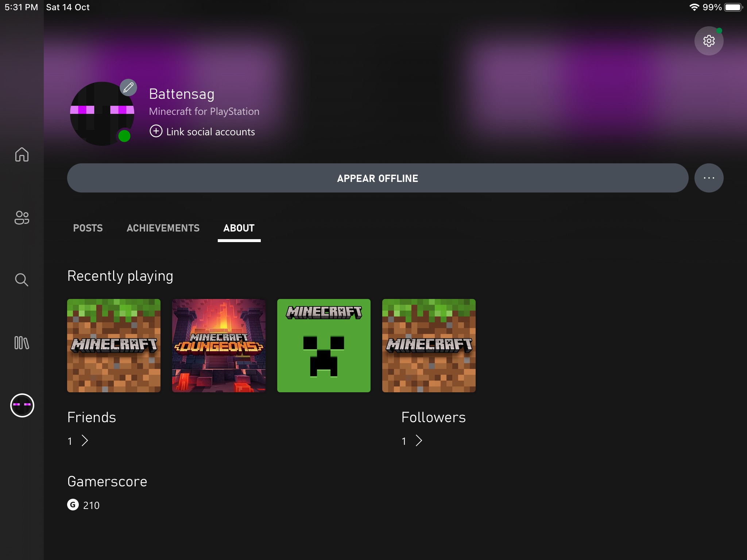Expand the Friends list chevron
Image resolution: width=747 pixels, height=560 pixels.
[85, 441]
